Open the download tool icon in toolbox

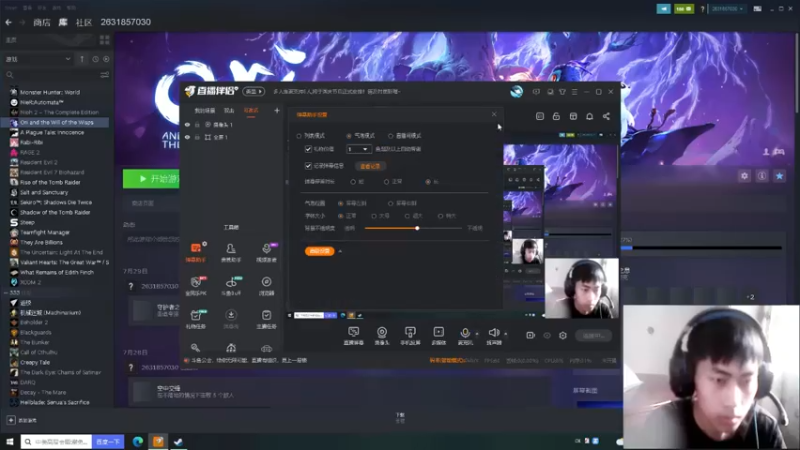click(231, 318)
